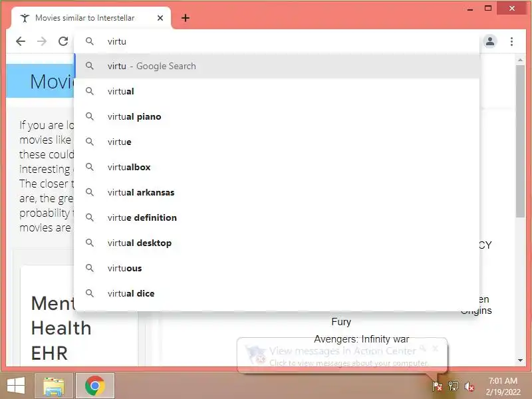Image resolution: width=532 pixels, height=399 pixels.
Task: Open the Action Center flag icon
Action: pos(437,386)
